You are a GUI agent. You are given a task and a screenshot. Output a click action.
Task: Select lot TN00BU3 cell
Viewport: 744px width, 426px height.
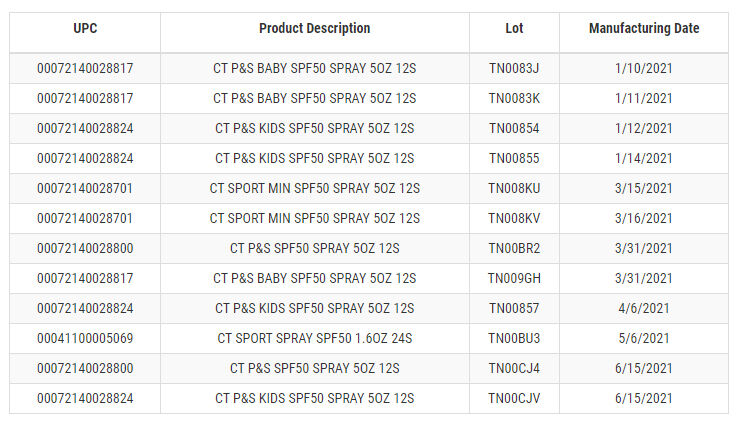point(514,339)
